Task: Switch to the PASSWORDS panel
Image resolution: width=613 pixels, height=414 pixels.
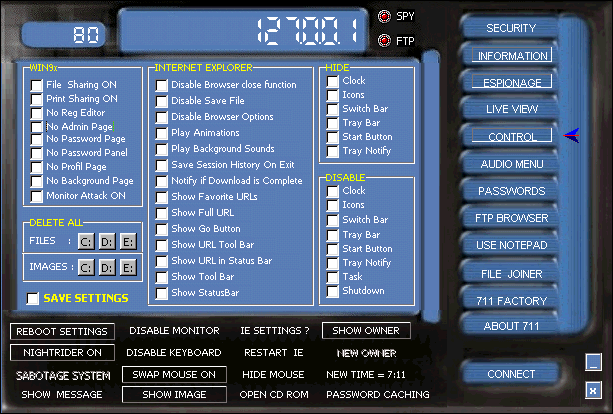Action: (511, 190)
